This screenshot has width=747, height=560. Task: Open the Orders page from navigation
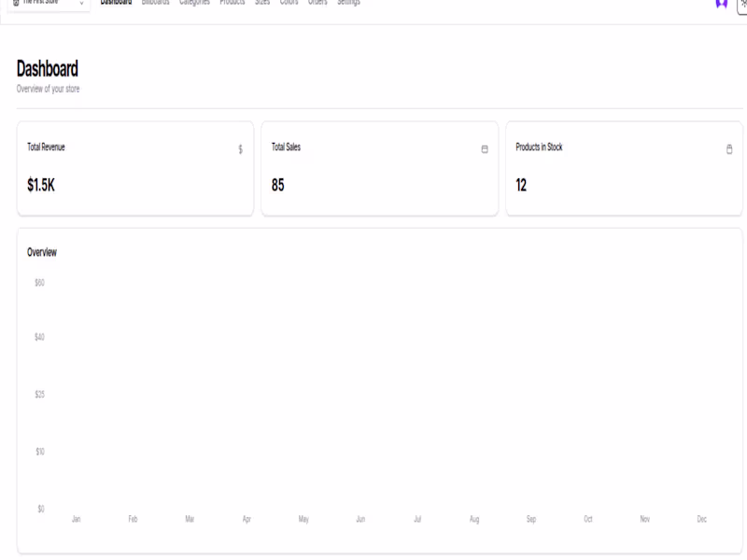tap(317, 3)
